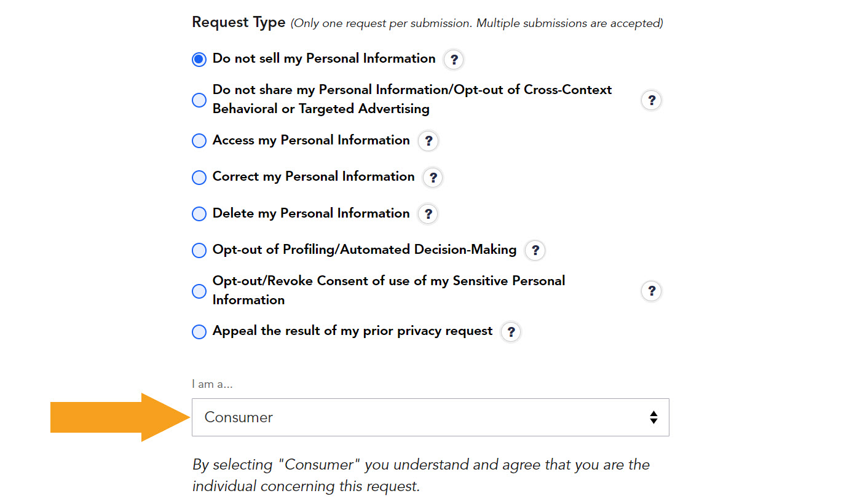This screenshot has height=504, width=868.
Task: Choose Access my Personal Information radio button
Action: (199, 141)
